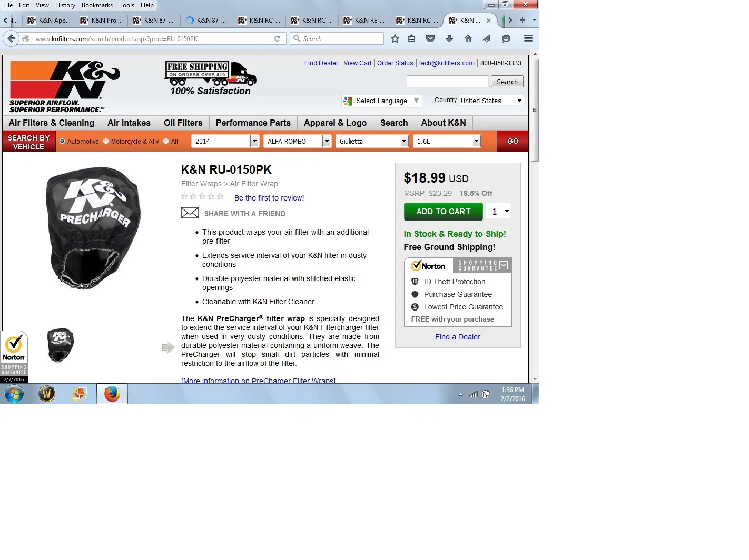This screenshot has height=560, width=749.
Task: Open the History menu
Action: tap(65, 5)
